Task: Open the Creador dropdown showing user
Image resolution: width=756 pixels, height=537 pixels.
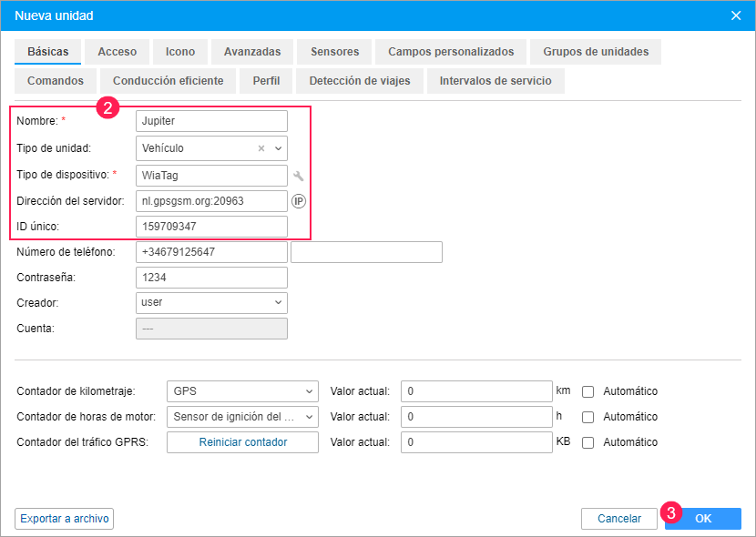Action: (x=211, y=303)
